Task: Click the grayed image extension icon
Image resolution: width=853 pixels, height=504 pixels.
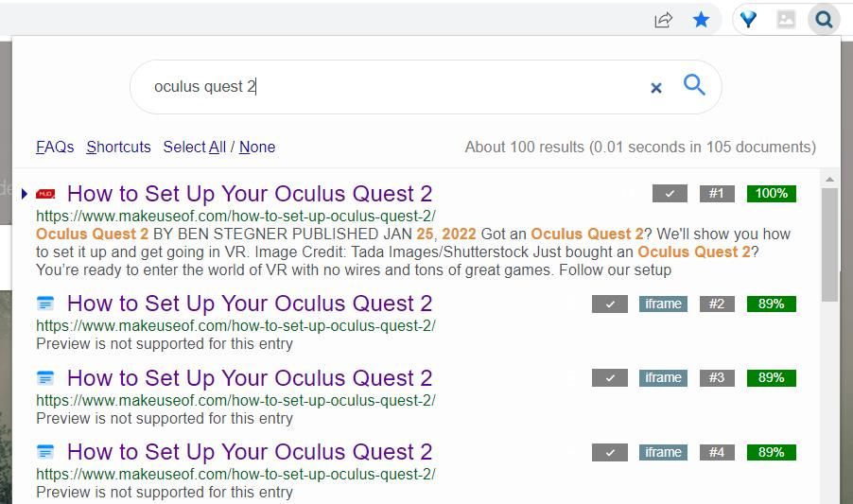Action: click(786, 19)
